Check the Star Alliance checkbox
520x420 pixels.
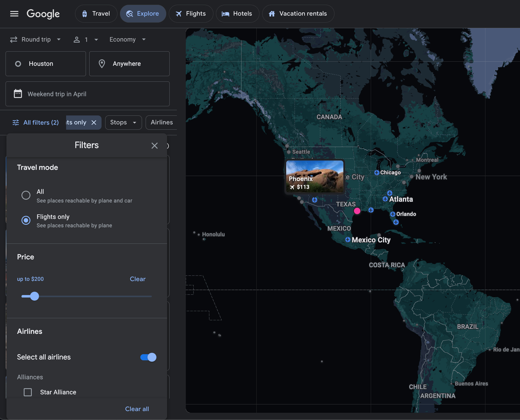point(28,392)
